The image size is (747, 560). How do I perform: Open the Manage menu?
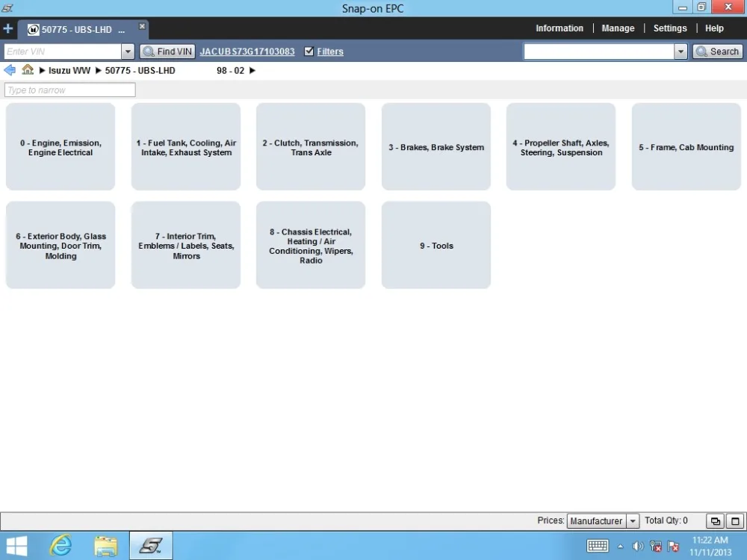(x=618, y=28)
